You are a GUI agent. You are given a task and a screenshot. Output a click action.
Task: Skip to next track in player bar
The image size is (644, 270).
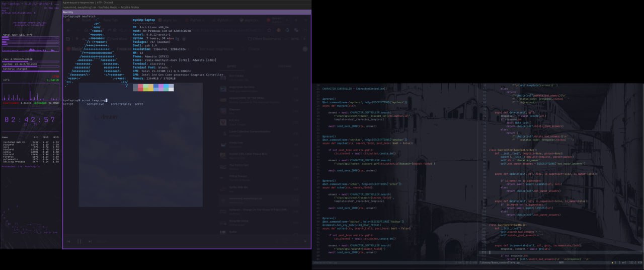(89, 241)
